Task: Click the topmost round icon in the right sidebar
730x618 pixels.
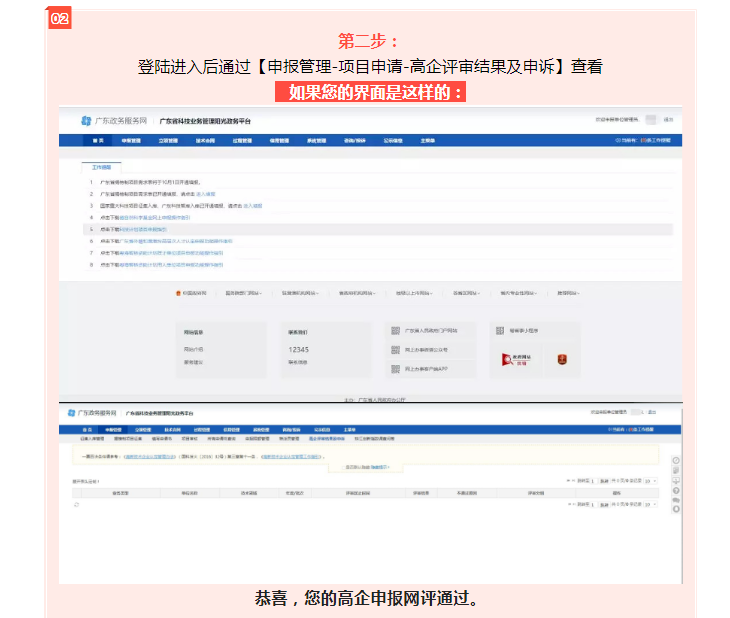Action: coord(676,461)
